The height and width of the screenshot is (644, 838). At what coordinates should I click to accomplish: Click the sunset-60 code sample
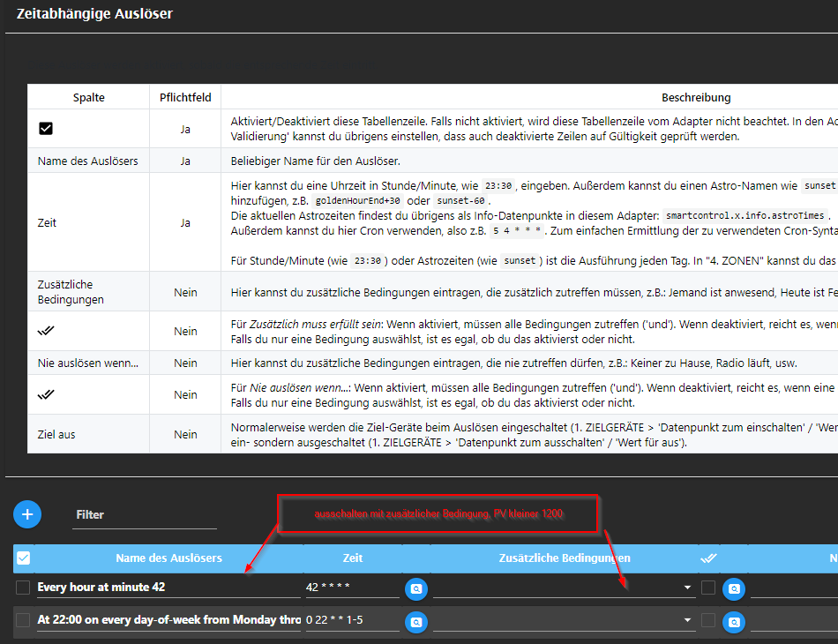pyautogui.click(x=460, y=201)
